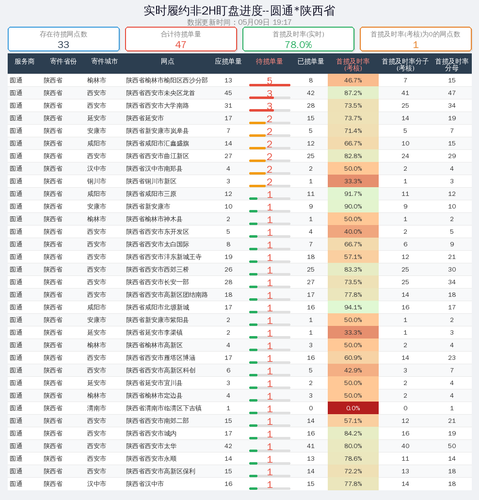The height and width of the screenshot is (500, 479).
Task: Select network 陕西省西安市高新区保利
Action: (160, 471)
